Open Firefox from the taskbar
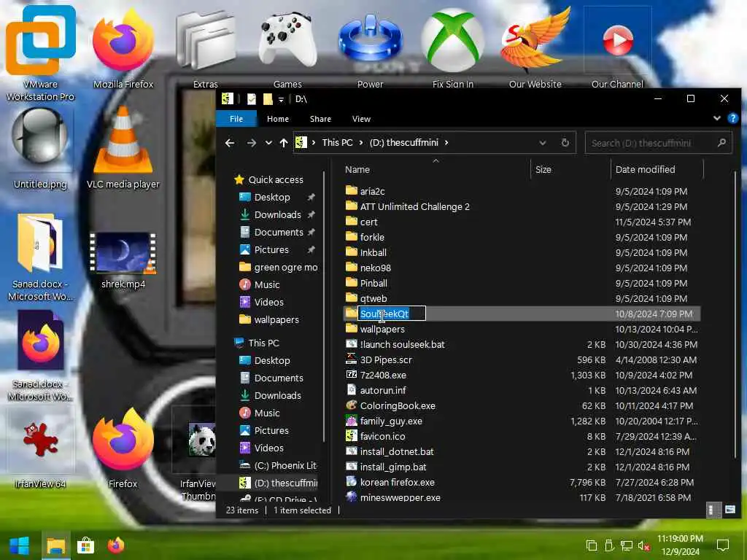Screen dimensions: 747x560 coord(116,545)
